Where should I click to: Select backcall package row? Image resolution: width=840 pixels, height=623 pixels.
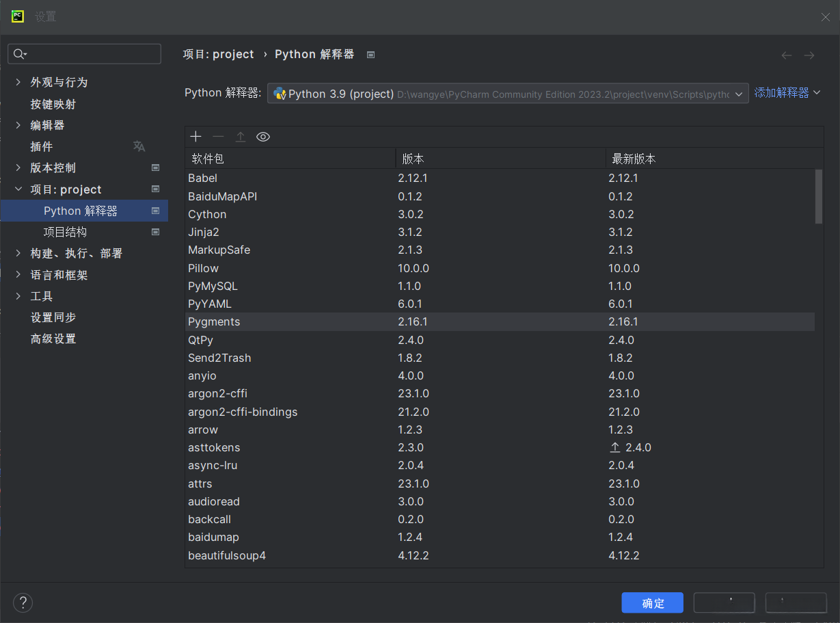[500, 519]
